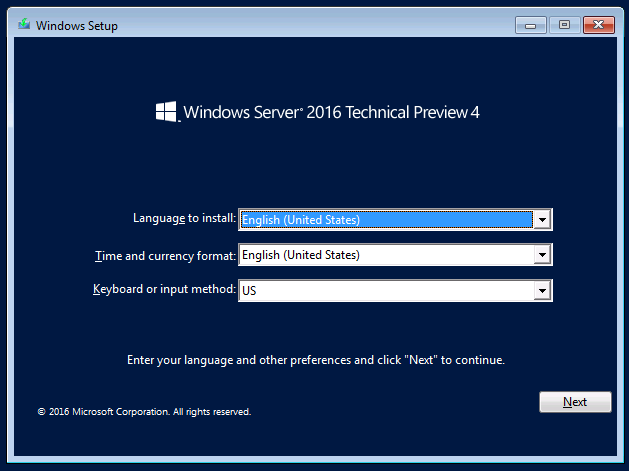Click the Windows Server 2016 Technical Preview heading
Screen dimensions: 629x471
(x=331, y=112)
